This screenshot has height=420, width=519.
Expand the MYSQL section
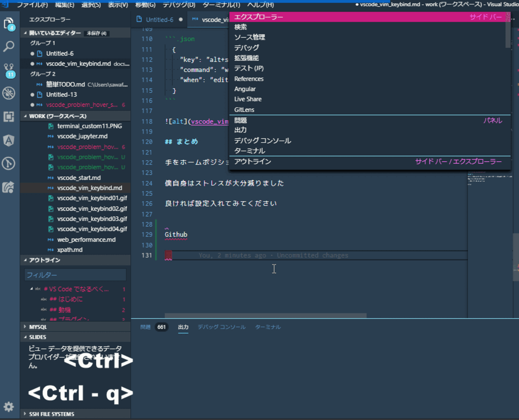pos(38,327)
